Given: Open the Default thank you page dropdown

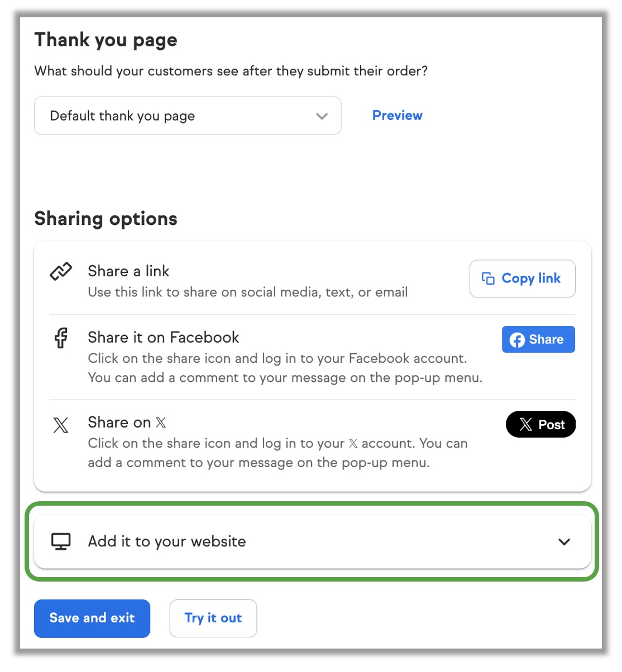Looking at the screenshot, I should pos(187,116).
